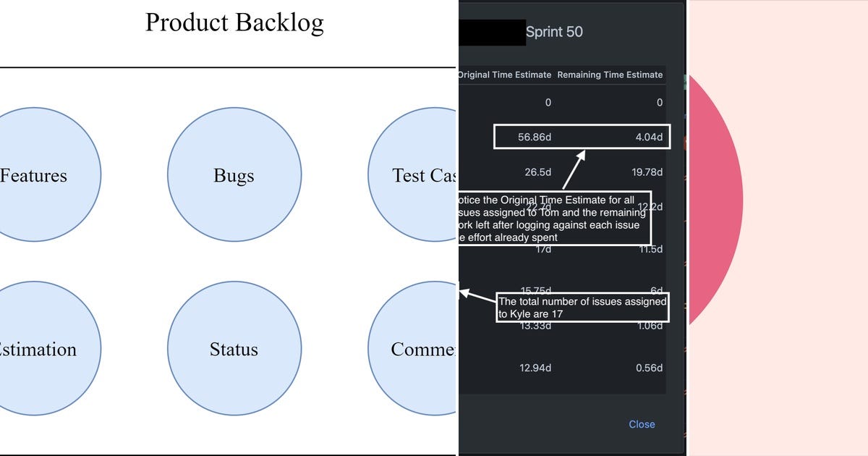868x456 pixels.
Task: Select the Bugs circle
Action: pos(234,174)
